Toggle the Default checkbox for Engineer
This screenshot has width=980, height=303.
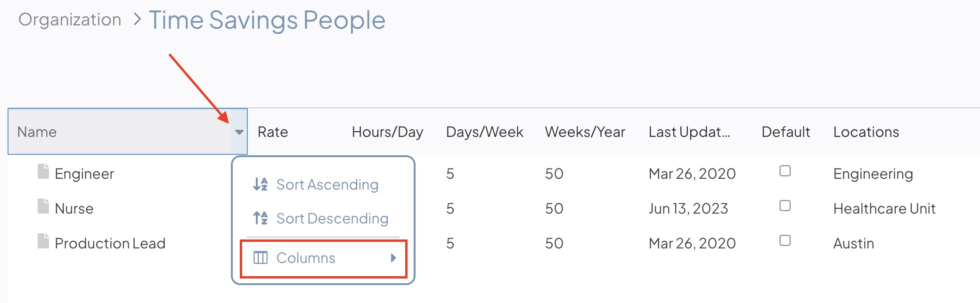click(x=785, y=171)
